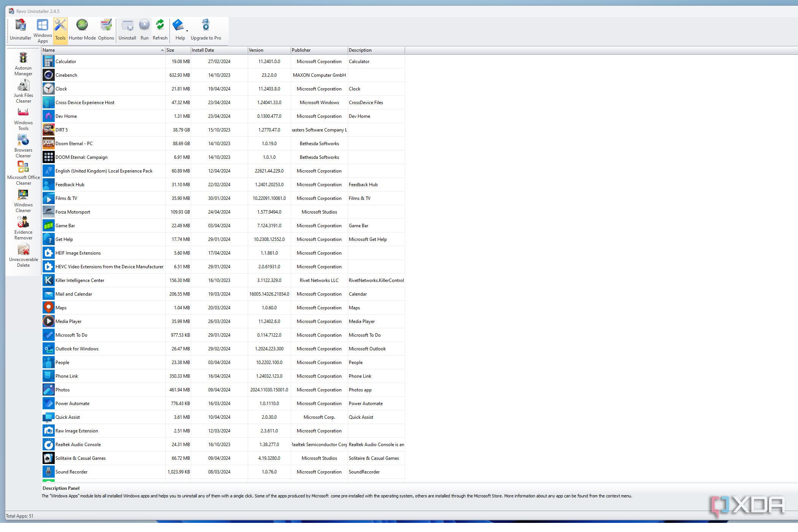Activate Hunter Mode
Image resolution: width=798 pixels, height=532 pixels.
tap(82, 30)
